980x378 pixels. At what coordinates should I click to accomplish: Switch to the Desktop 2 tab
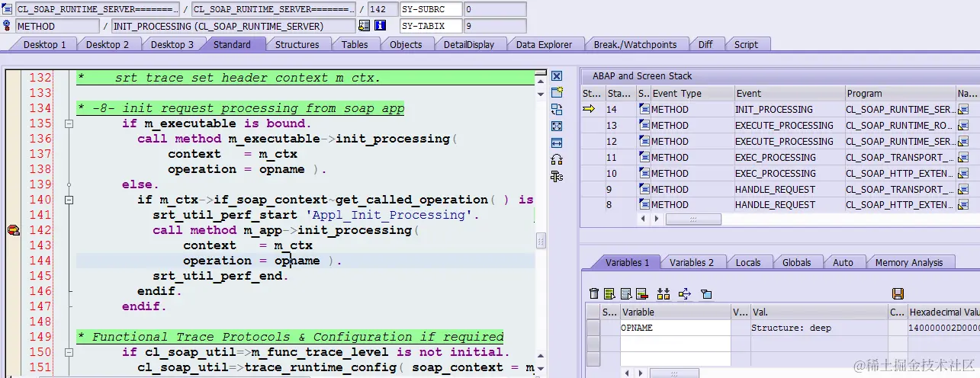tap(108, 44)
